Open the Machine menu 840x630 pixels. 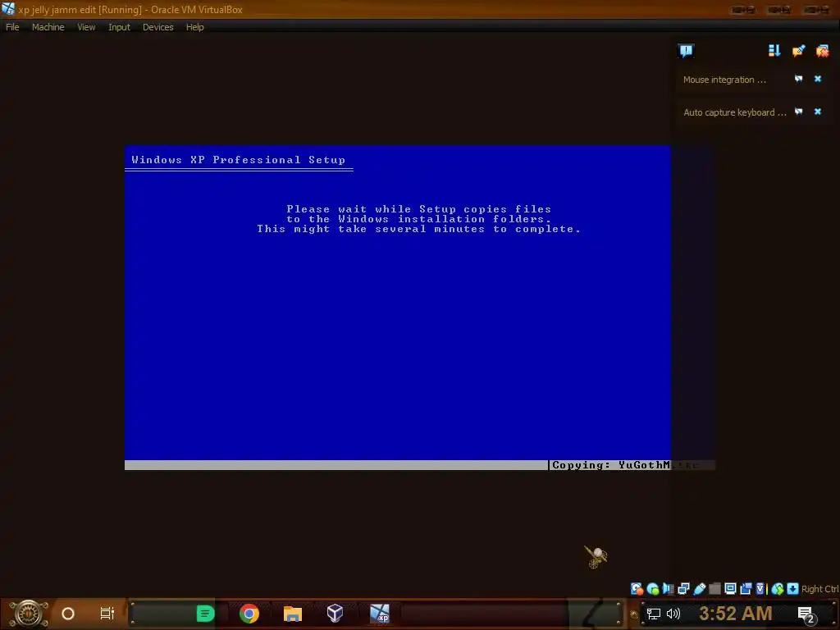click(48, 27)
